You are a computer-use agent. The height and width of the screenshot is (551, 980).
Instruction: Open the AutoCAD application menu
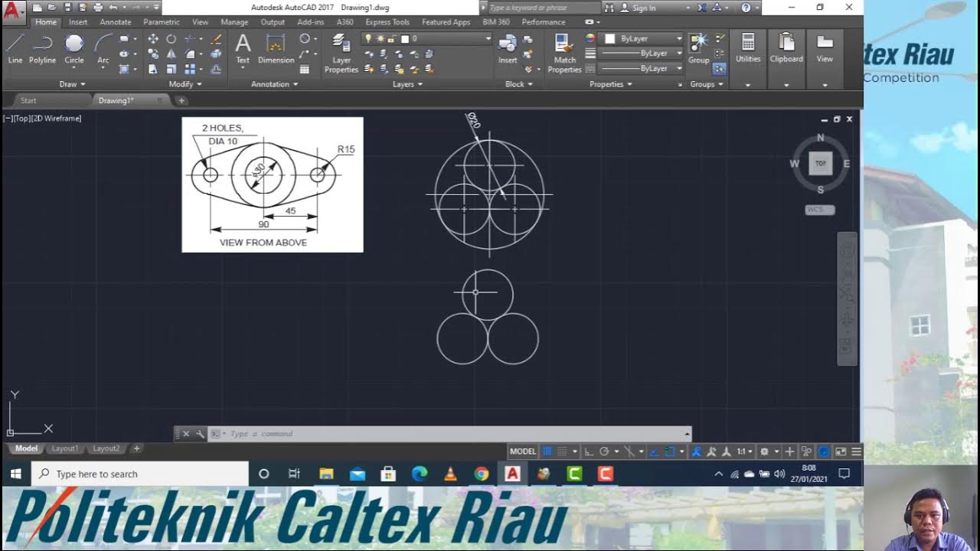click(x=12, y=11)
